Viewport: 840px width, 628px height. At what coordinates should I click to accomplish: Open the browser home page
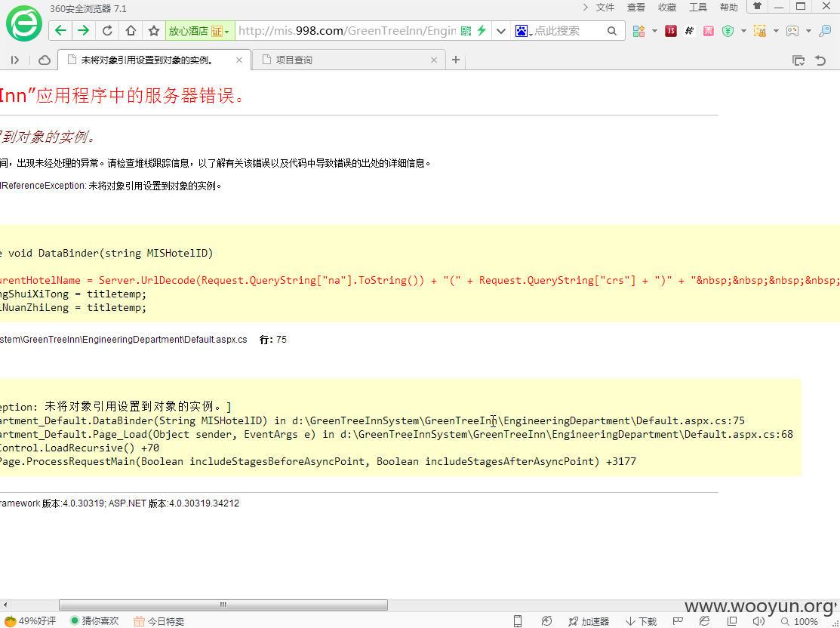(x=131, y=30)
